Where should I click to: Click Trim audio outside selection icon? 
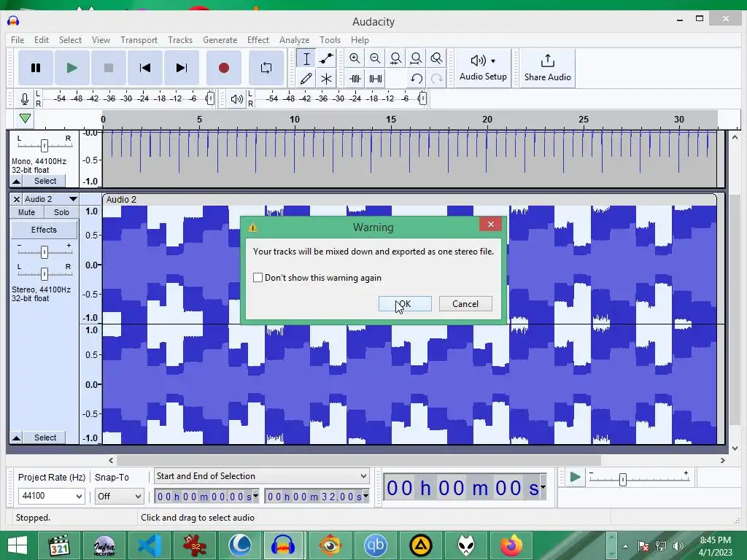pos(355,79)
